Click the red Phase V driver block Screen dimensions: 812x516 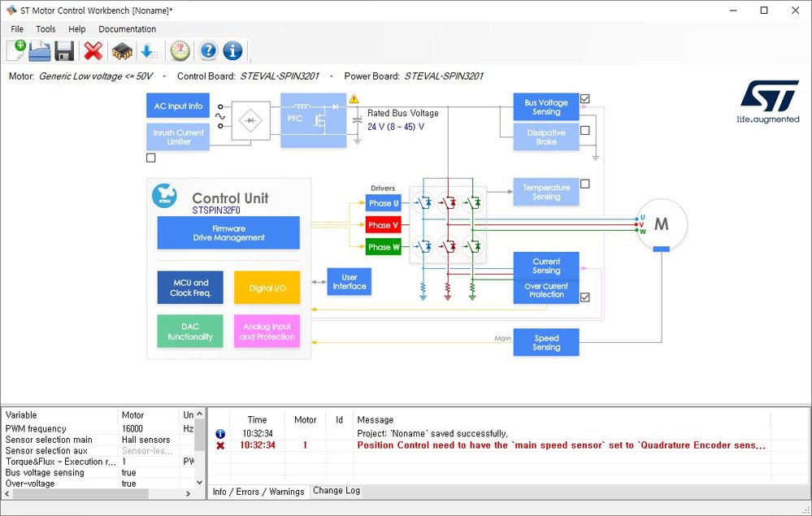point(384,225)
